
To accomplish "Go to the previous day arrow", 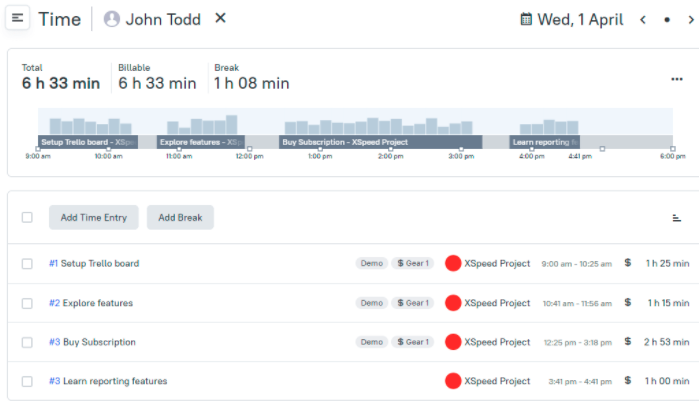I will pyautogui.click(x=643, y=20).
